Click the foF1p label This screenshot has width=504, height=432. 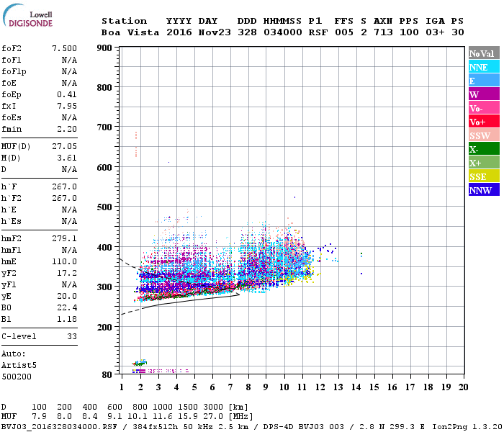click(14, 72)
